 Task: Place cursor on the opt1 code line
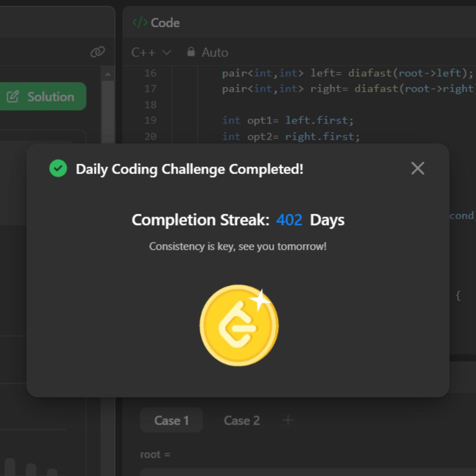tap(288, 120)
